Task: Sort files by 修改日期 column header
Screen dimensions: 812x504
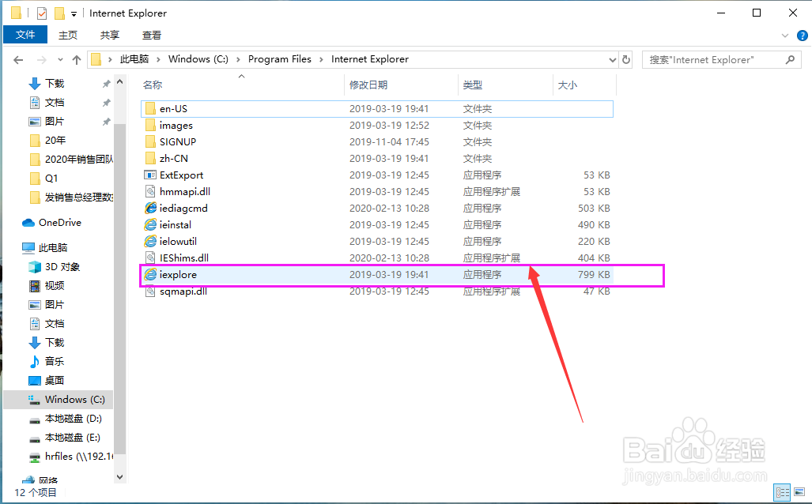Action: tap(401, 85)
